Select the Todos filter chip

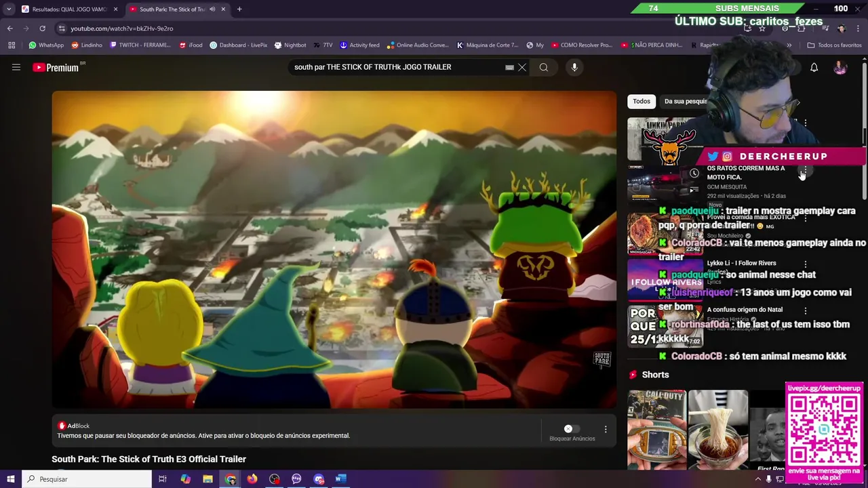click(x=642, y=101)
